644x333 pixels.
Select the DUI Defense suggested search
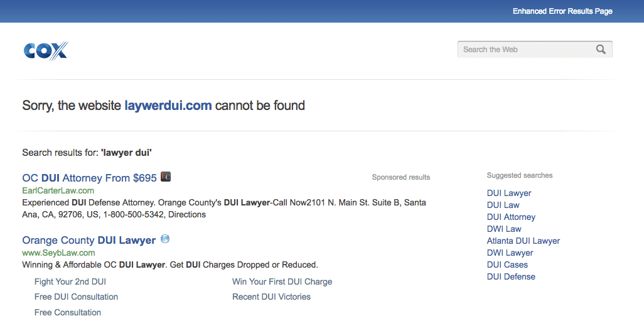click(511, 276)
